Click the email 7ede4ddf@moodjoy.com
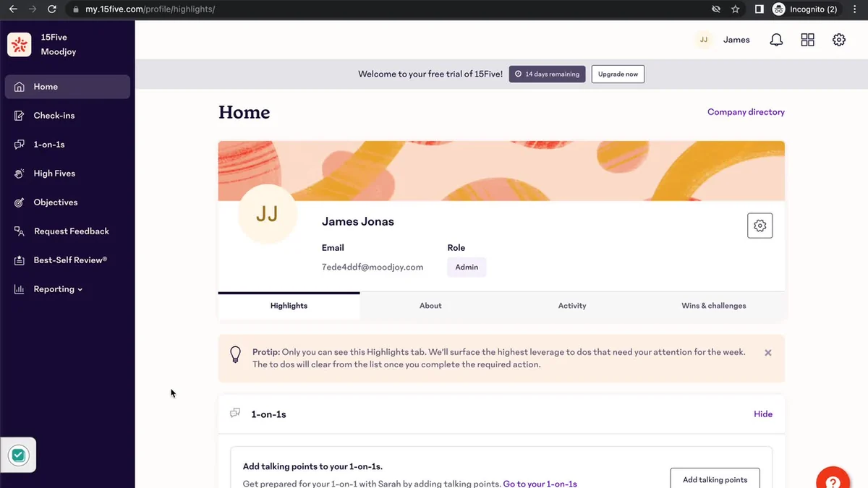Image resolution: width=868 pixels, height=488 pixels. [373, 267]
